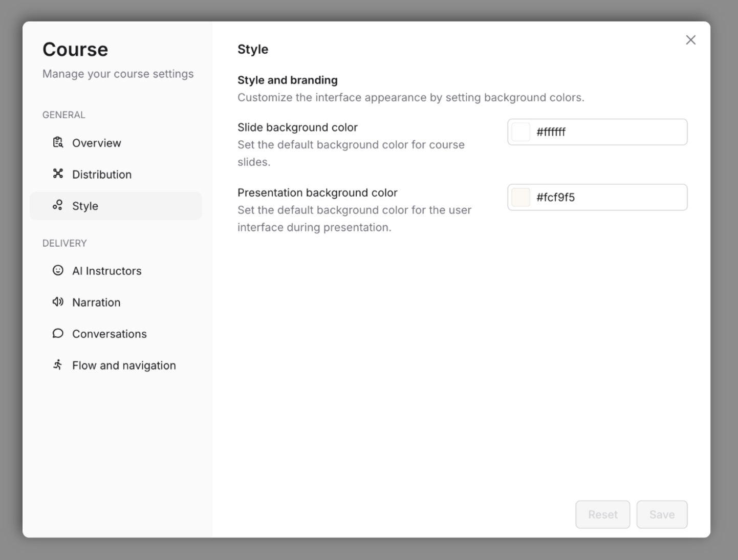Open the Overview settings page
The width and height of the screenshot is (738, 560).
[x=96, y=143]
